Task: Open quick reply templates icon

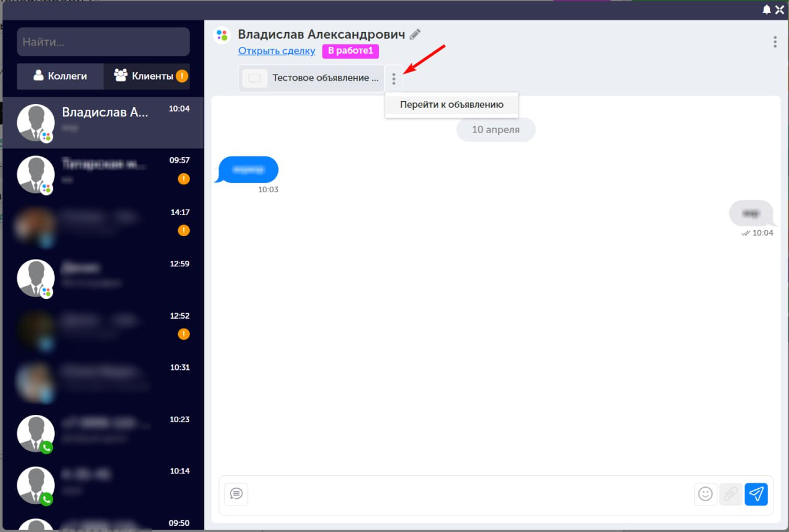Action: pyautogui.click(x=236, y=494)
